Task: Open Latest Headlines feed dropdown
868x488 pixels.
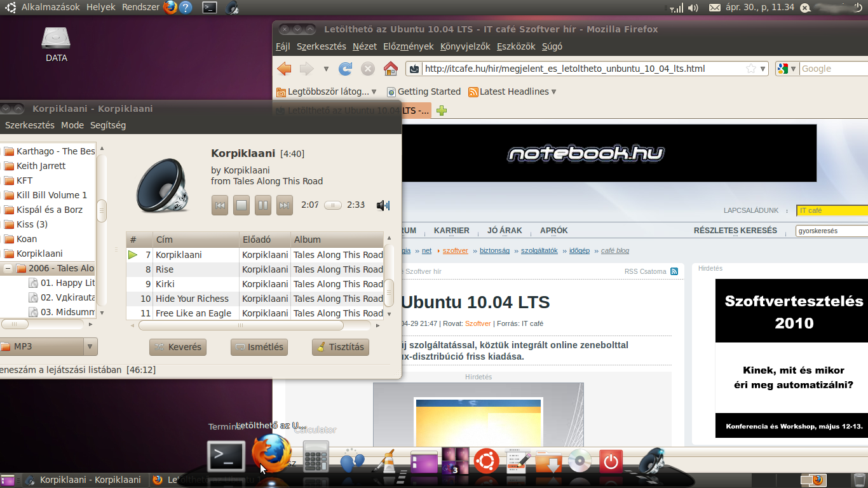Action: coord(512,91)
